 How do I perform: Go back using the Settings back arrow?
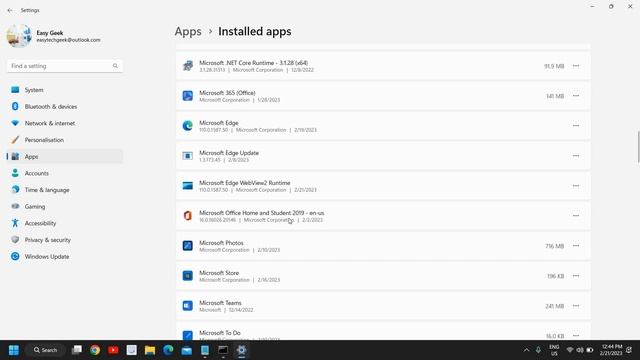(x=10, y=10)
